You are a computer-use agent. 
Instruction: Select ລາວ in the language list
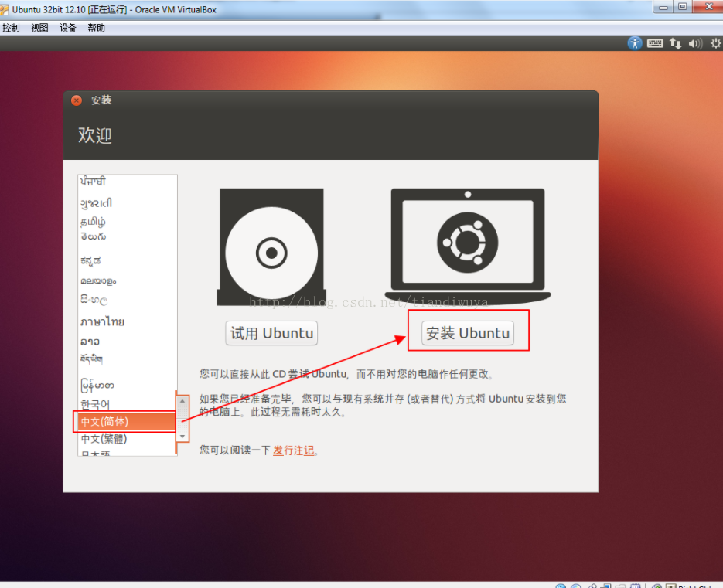(x=127, y=341)
